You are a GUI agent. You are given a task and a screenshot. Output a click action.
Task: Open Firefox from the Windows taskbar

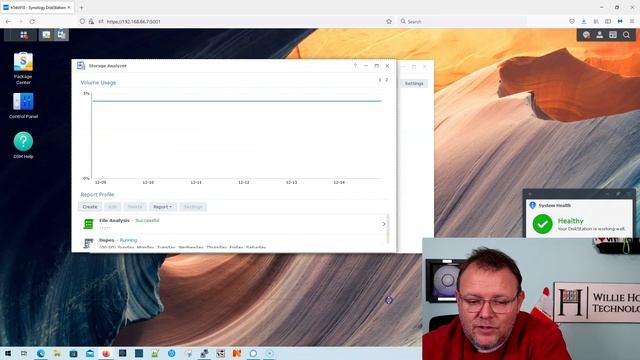pyautogui.click(x=106, y=353)
